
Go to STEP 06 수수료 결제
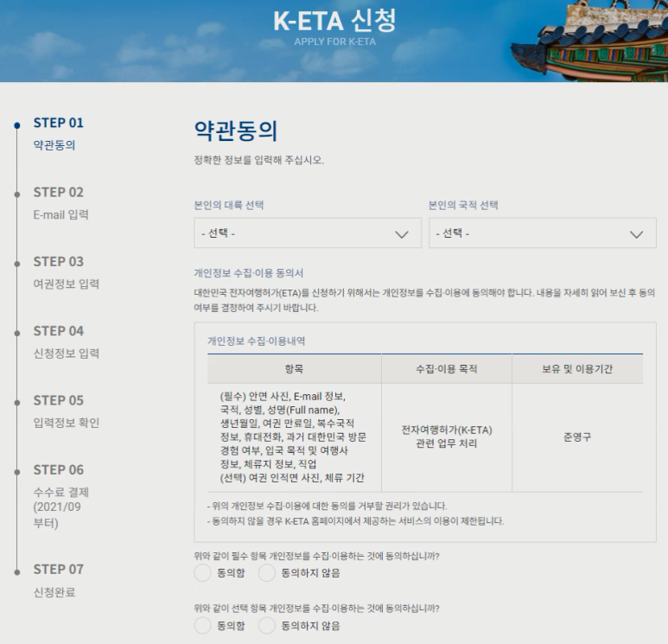click(61, 496)
